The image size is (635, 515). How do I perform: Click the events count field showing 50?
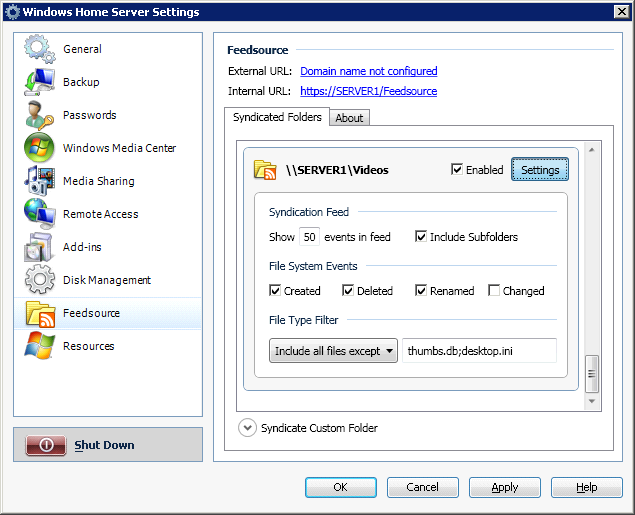[x=309, y=237]
